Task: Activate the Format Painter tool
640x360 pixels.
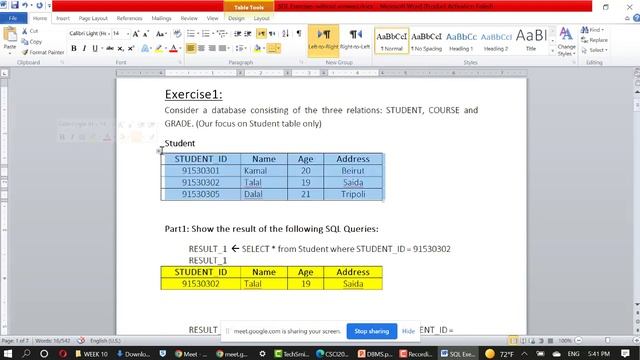Action: (43, 52)
